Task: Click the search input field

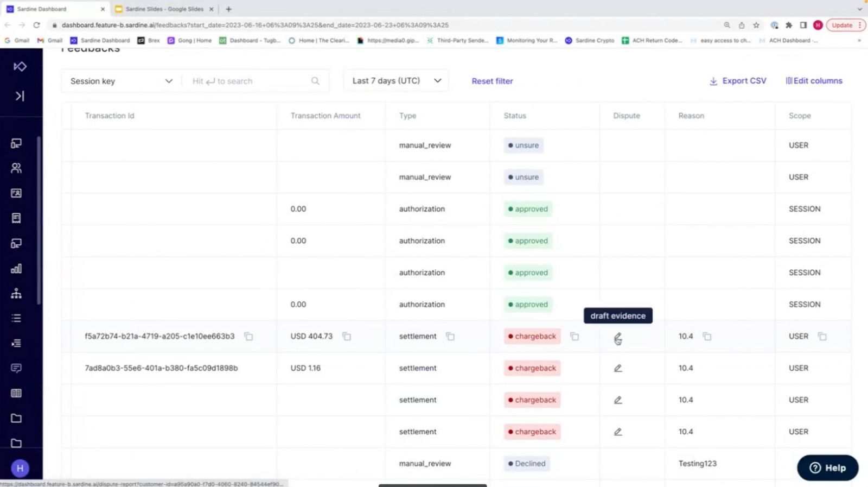Action: (x=255, y=81)
